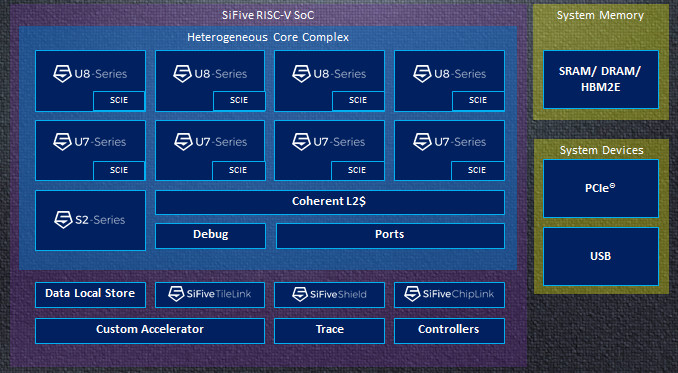
Task: Select the Debug block
Action: point(210,236)
